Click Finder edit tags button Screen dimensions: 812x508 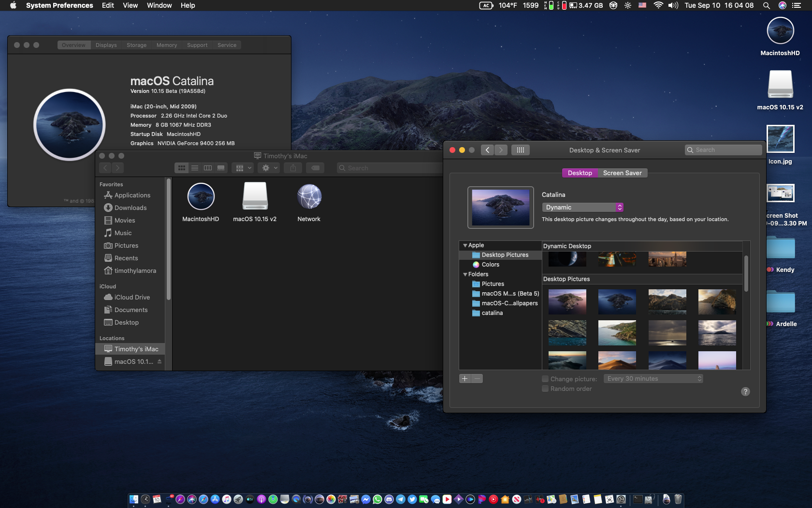[x=315, y=168]
